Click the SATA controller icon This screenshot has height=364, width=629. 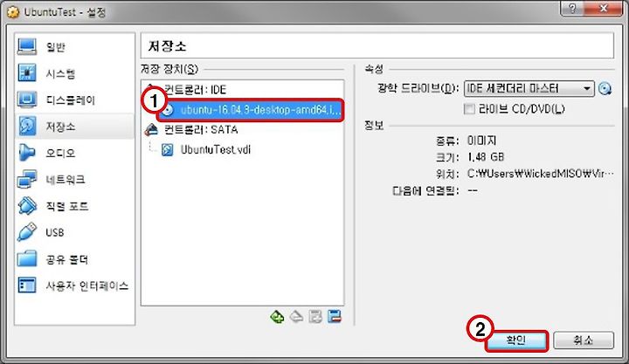click(x=152, y=129)
